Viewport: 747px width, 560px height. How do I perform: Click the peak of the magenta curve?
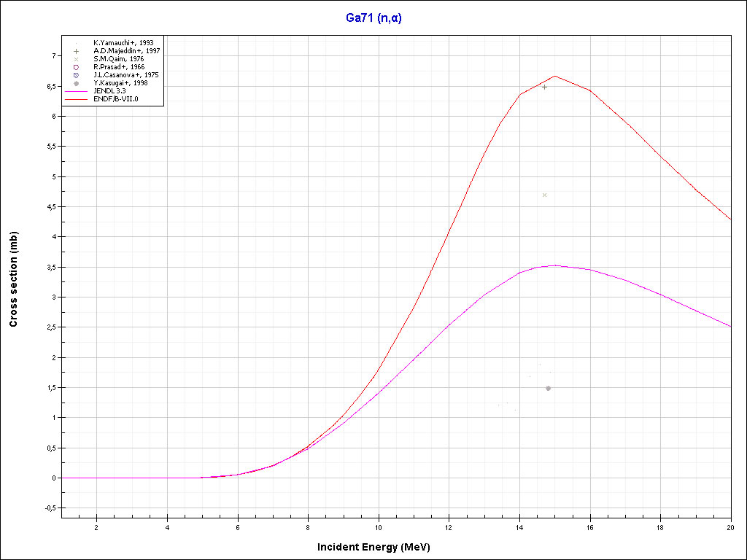(555, 265)
